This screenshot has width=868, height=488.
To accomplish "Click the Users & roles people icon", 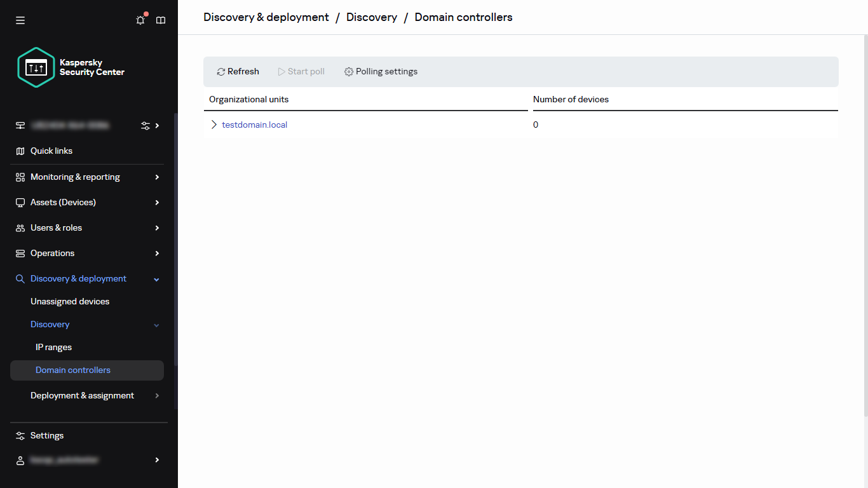I will point(20,227).
